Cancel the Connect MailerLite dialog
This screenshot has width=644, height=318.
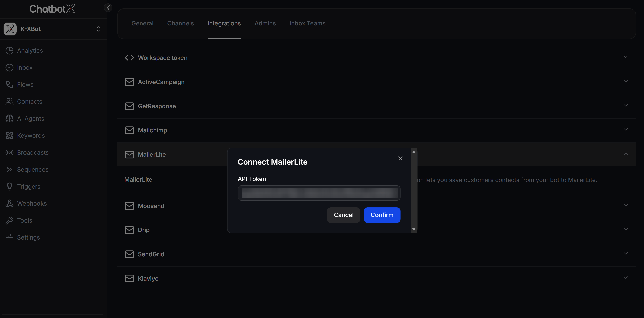tap(343, 215)
